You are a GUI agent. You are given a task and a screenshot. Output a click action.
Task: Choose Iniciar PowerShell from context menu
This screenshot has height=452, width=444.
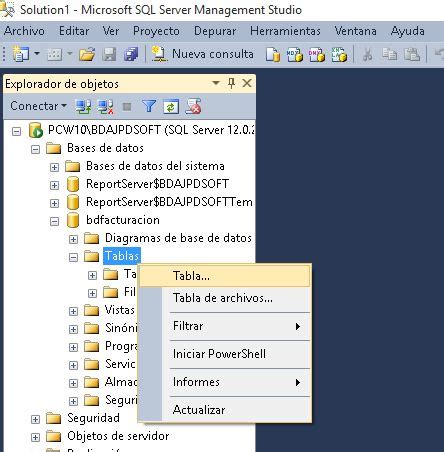pos(225,354)
